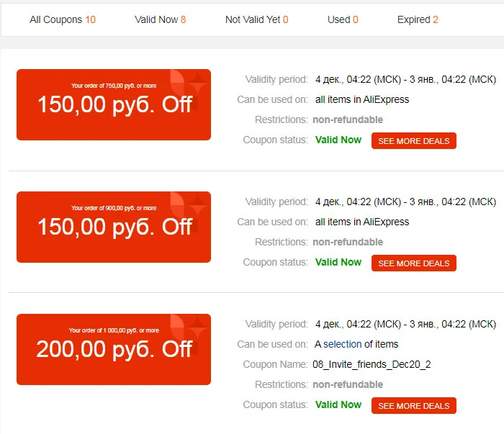Open the 'selection' link of items
Screen dimensions: 504x434
point(342,344)
